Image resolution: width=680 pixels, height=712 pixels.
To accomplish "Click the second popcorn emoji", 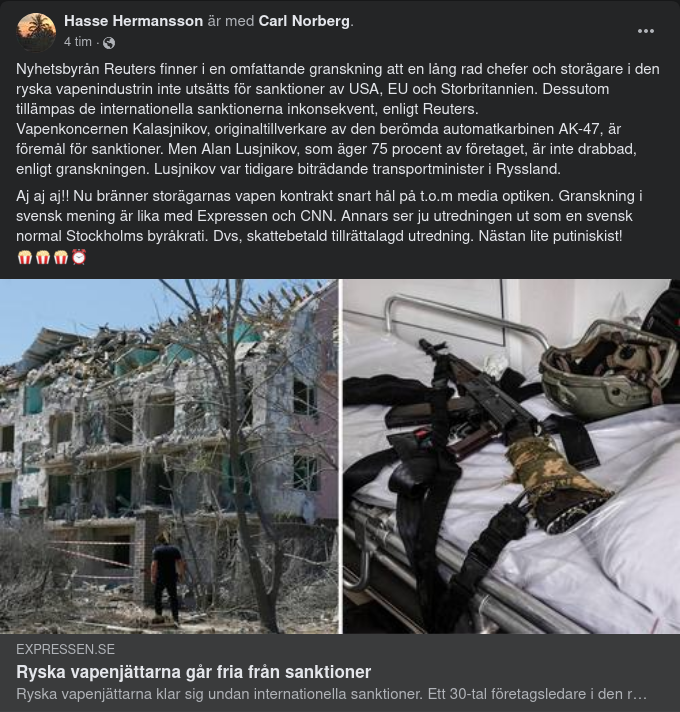I will point(43,257).
